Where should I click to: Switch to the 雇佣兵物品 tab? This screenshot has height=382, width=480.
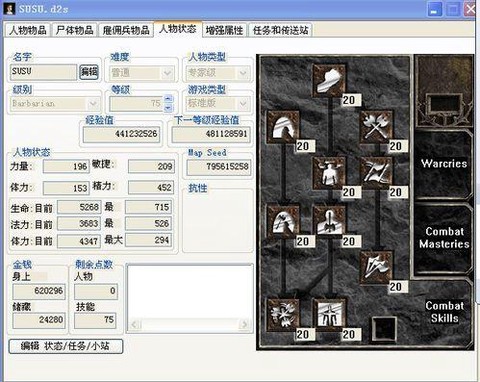click(x=126, y=30)
